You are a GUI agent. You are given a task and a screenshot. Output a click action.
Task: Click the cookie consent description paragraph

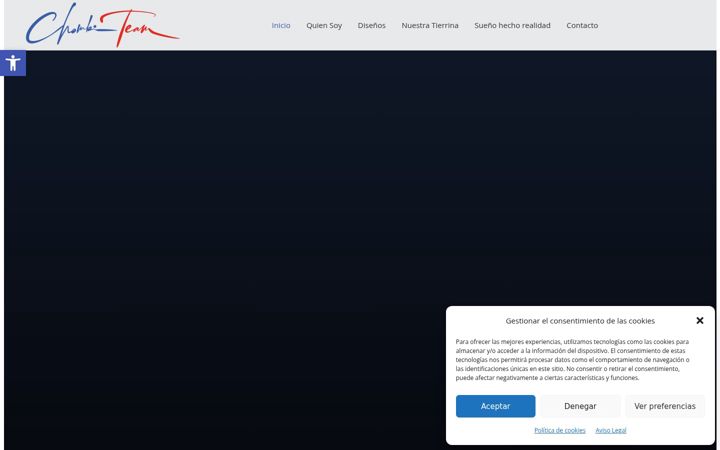point(573,360)
